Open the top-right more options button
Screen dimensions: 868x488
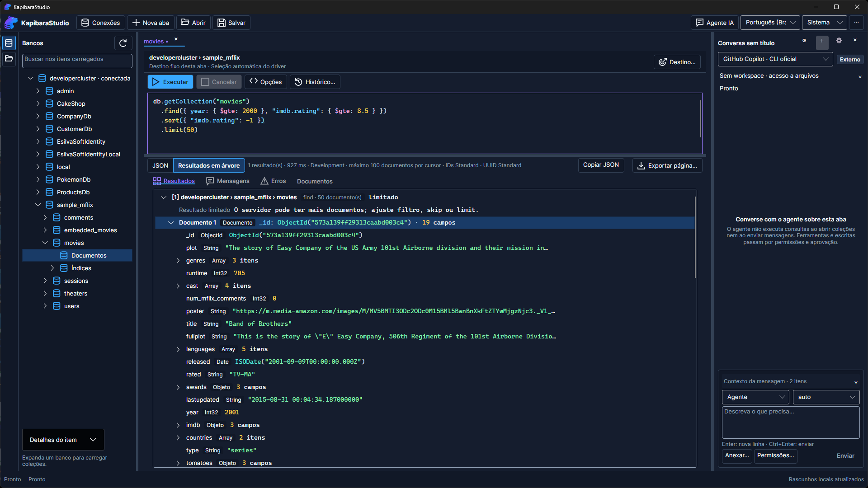[x=856, y=23]
